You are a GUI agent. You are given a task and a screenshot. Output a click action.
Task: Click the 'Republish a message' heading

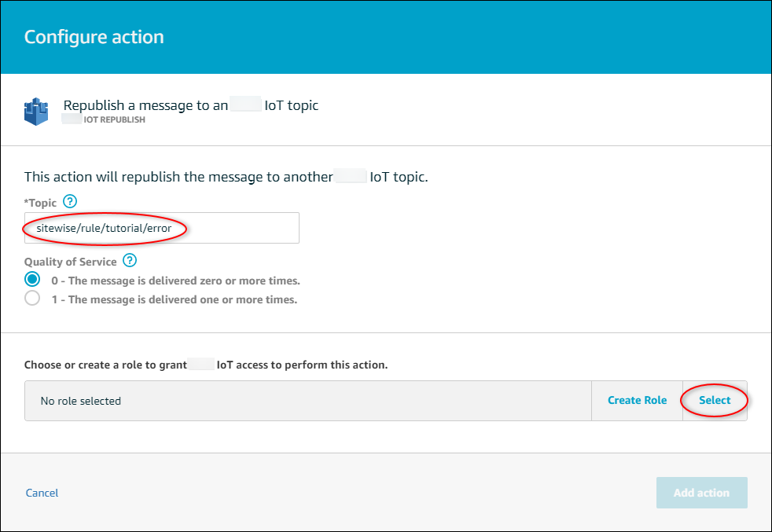[x=190, y=105]
